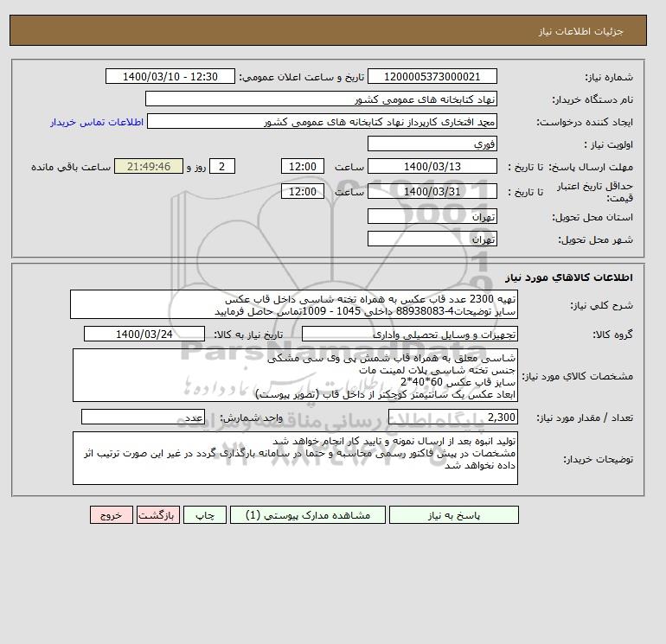666x644 pixels.
Task: Click the مهلت ارسال پاسخ label
Action: [592, 167]
